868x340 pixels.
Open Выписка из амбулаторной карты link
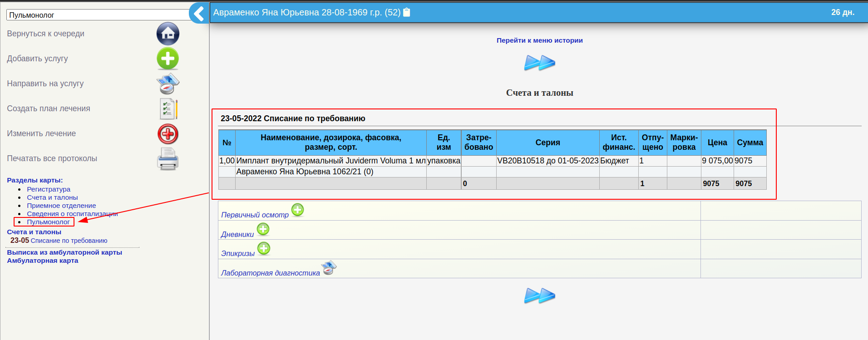[64, 252]
